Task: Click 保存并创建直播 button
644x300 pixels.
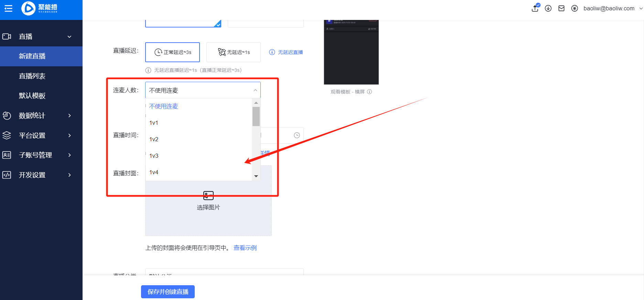Action: [168, 292]
